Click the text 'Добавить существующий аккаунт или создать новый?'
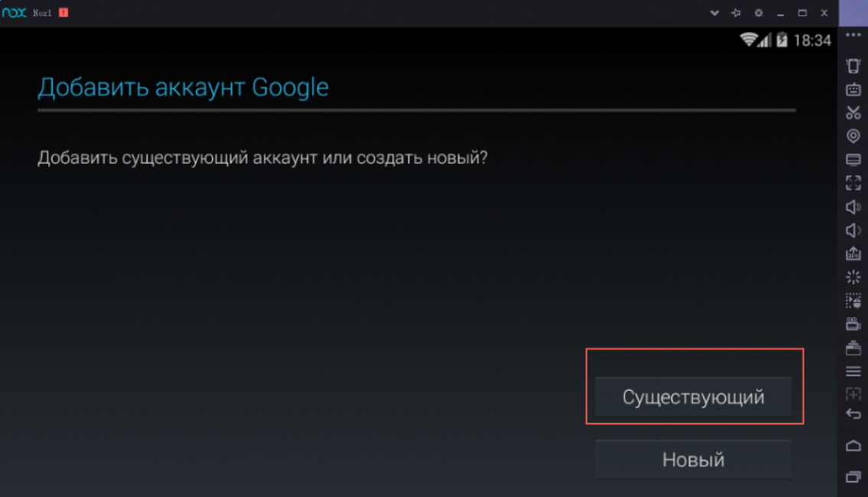 [x=262, y=158]
